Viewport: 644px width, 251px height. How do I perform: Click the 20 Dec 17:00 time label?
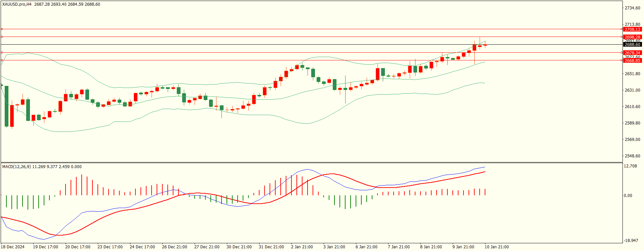pyautogui.click(x=78, y=247)
